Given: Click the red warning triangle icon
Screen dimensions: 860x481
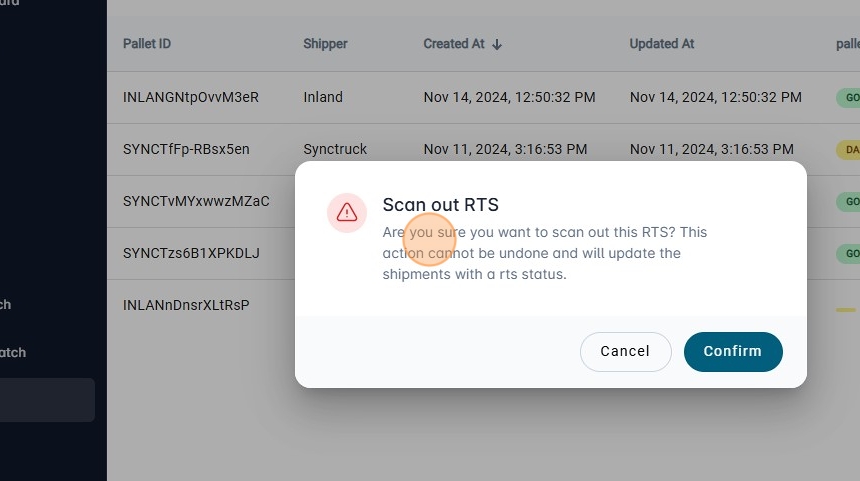Looking at the screenshot, I should pyautogui.click(x=347, y=212).
